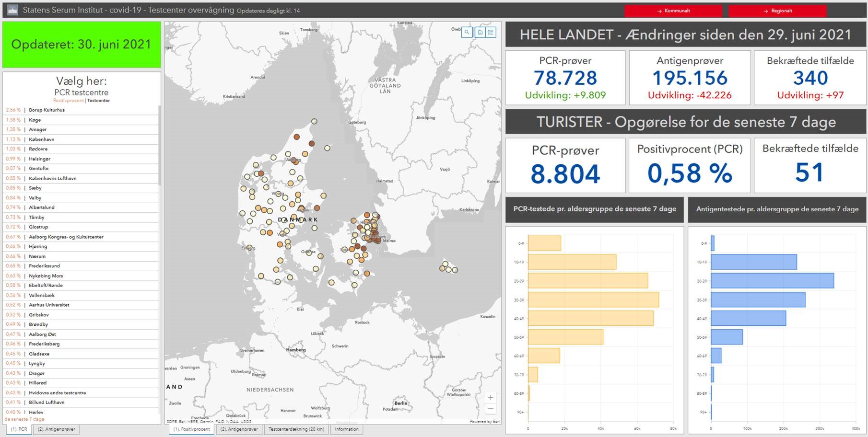Sort list by Testcenter link
Screen dimensions: 868x437
click(99, 101)
